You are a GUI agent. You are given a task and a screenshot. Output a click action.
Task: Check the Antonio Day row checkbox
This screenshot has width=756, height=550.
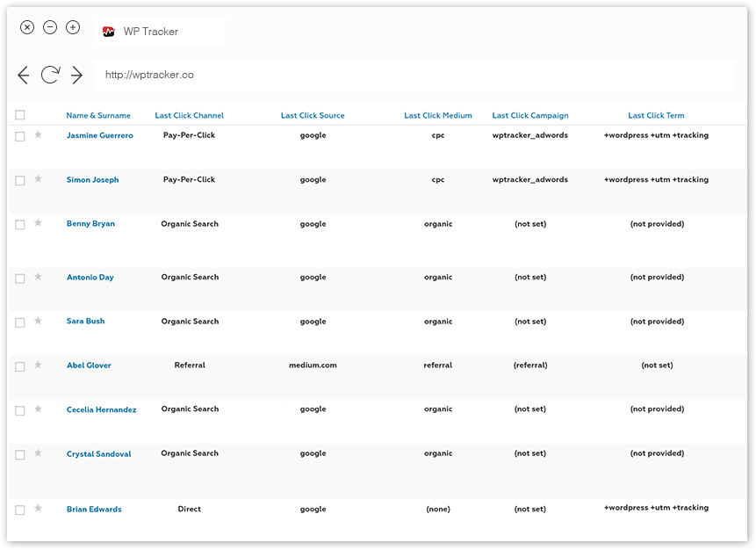coord(20,279)
